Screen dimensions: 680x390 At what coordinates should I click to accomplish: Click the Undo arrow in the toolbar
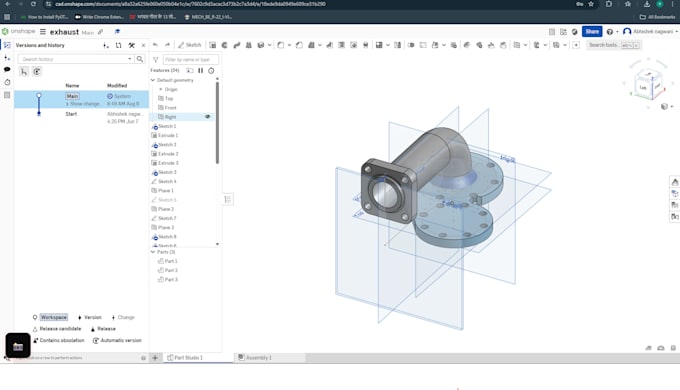pyautogui.click(x=155, y=45)
